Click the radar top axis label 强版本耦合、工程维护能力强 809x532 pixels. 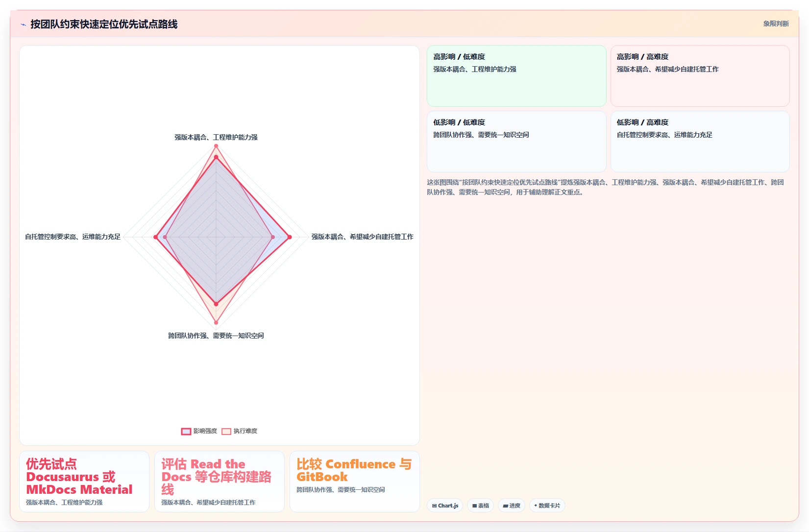click(216, 137)
